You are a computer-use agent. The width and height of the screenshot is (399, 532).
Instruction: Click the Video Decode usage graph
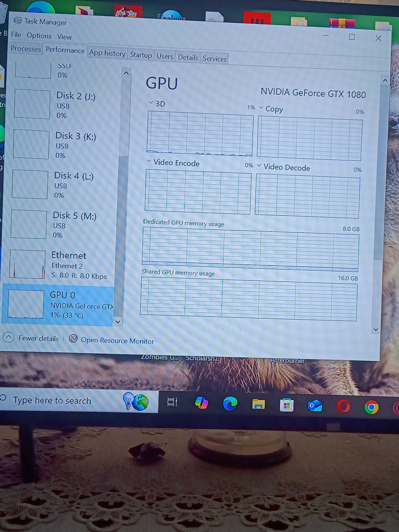pyautogui.click(x=307, y=196)
